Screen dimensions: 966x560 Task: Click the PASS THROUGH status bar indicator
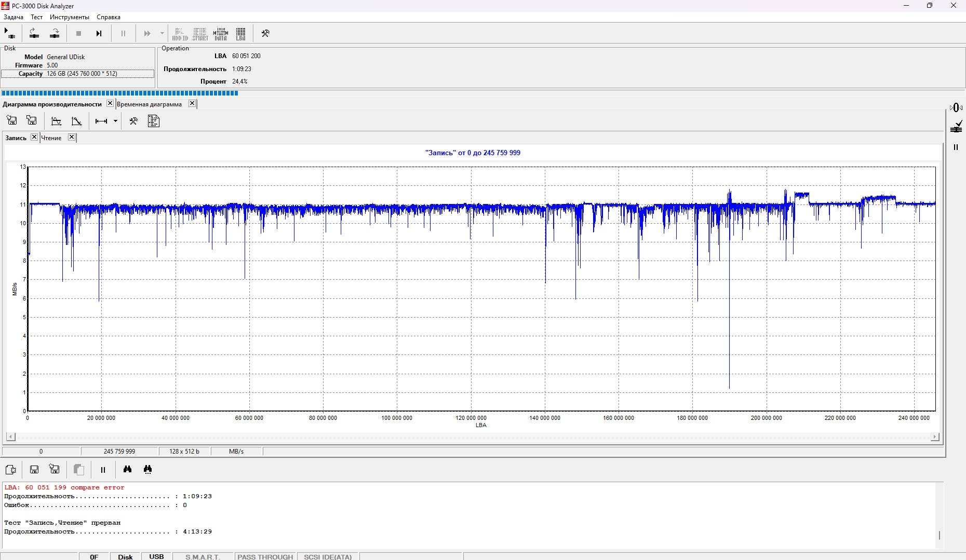265,557
